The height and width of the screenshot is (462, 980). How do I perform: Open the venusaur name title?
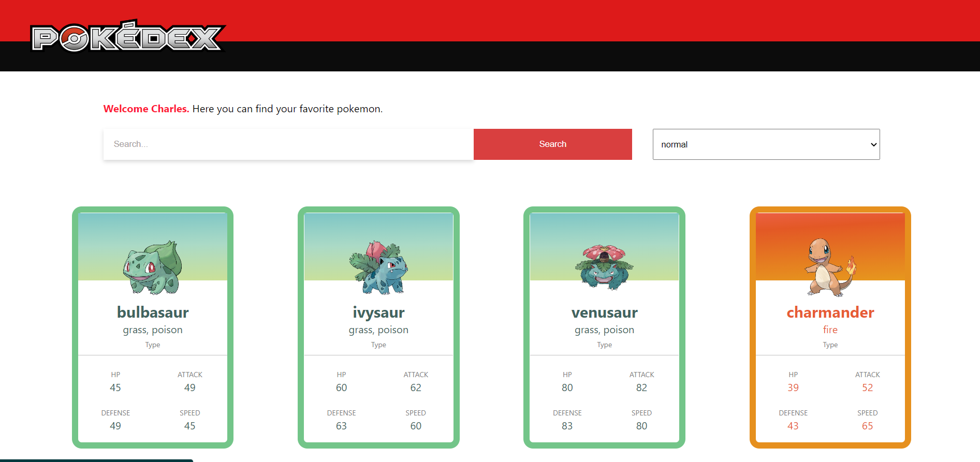tap(604, 312)
